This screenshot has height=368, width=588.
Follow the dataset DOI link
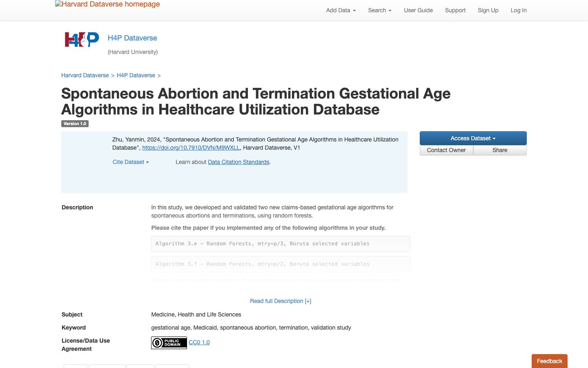click(191, 148)
